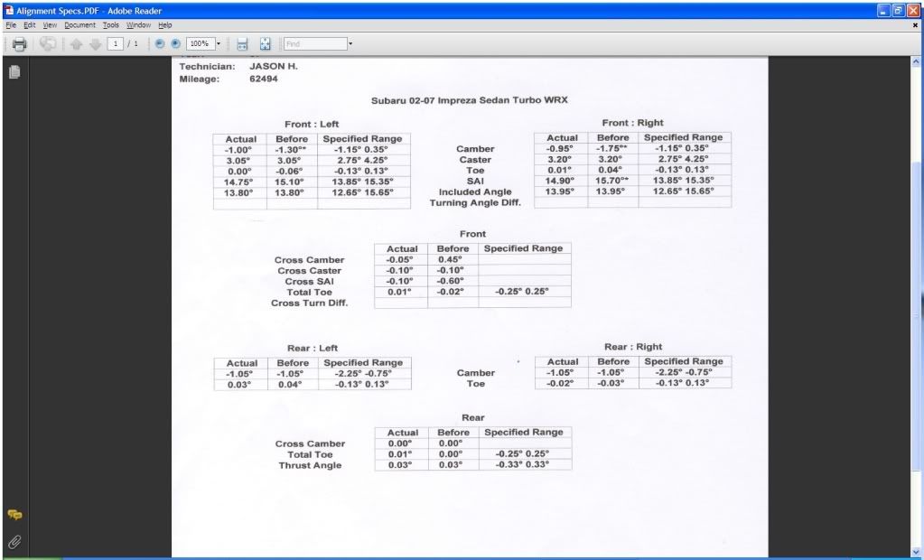Open Find options dropdown arrow
Screen dimensions: 924x560
tap(350, 43)
